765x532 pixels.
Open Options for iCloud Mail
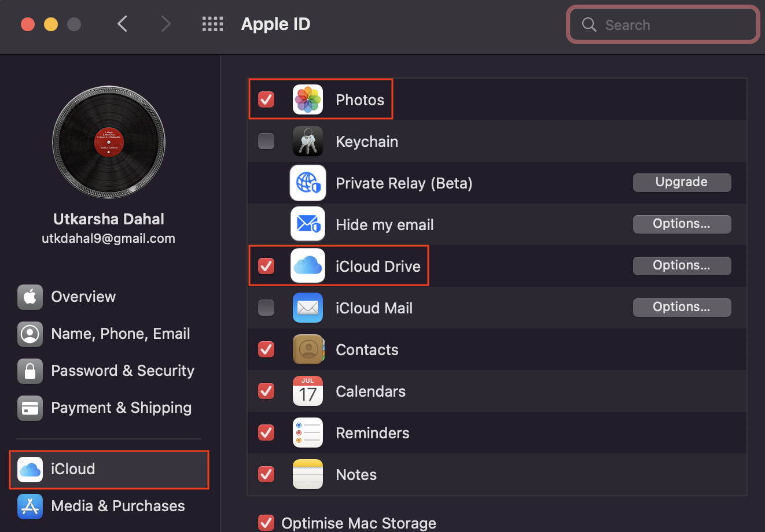[682, 307]
